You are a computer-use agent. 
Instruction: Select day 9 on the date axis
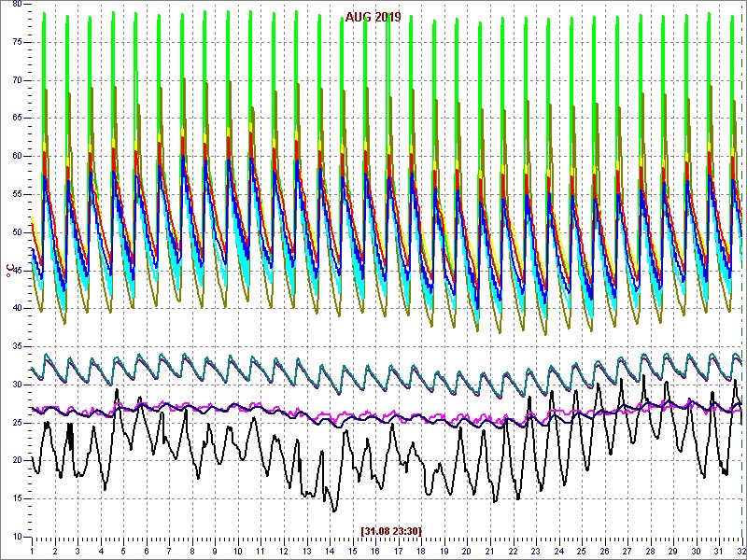tap(215, 551)
